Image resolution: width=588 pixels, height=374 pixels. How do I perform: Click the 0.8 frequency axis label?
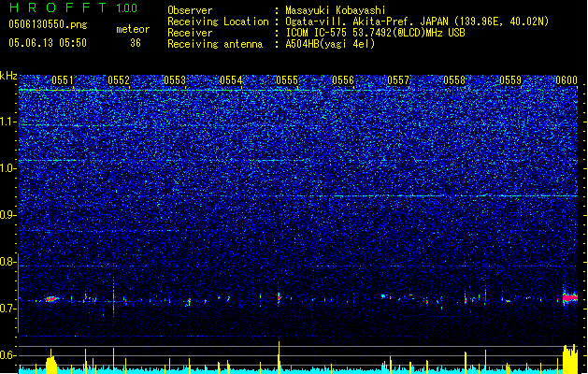coord(7,262)
